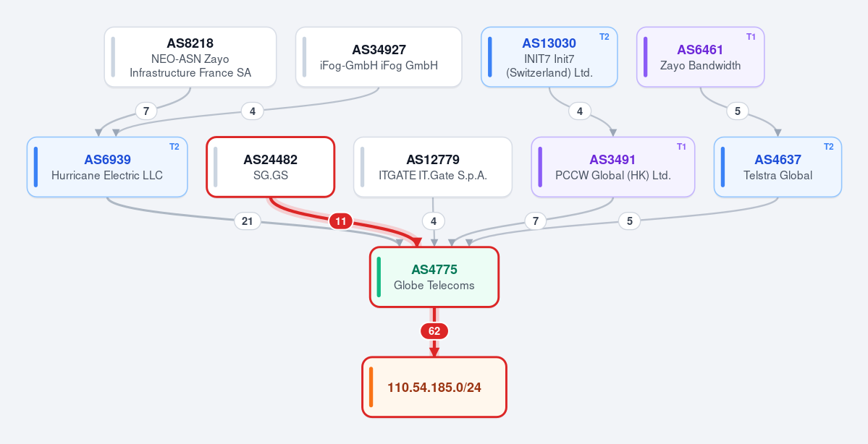Select the AS4637 Telstra Global node
This screenshot has height=444, width=868.
pos(778,167)
